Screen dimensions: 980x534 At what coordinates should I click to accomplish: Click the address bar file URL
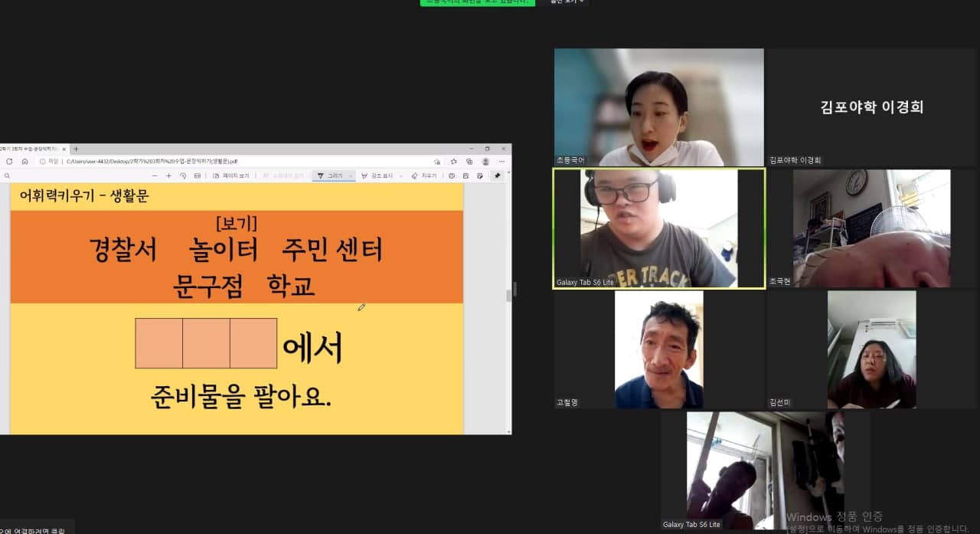pyautogui.click(x=152, y=162)
